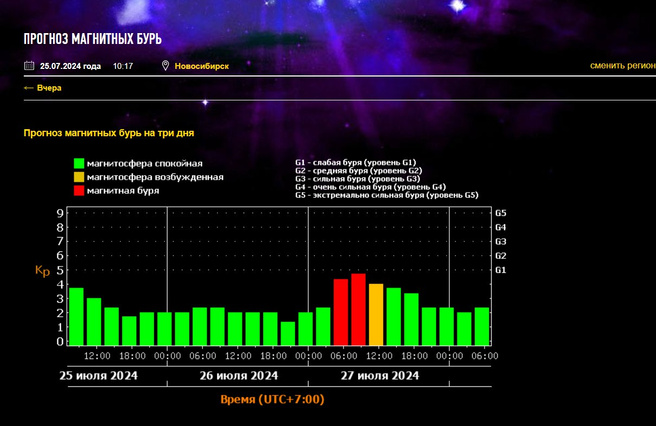Screen dimensions: 656x426
Task: Click the tallest red bar on 27 июля
Action: click(358, 309)
